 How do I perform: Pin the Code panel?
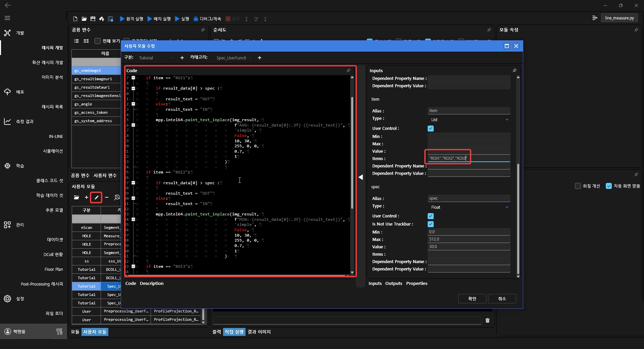tap(348, 70)
